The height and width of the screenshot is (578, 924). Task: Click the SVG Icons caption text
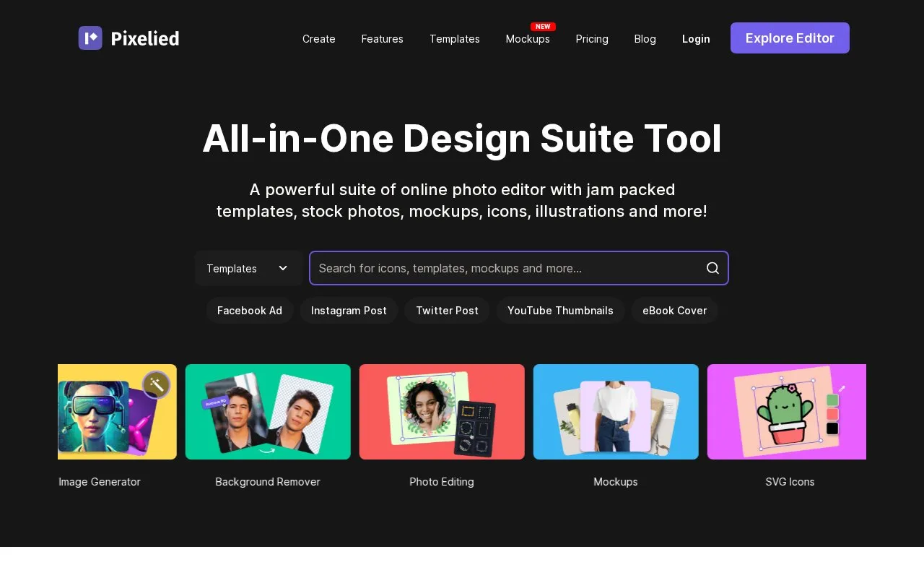tap(790, 482)
